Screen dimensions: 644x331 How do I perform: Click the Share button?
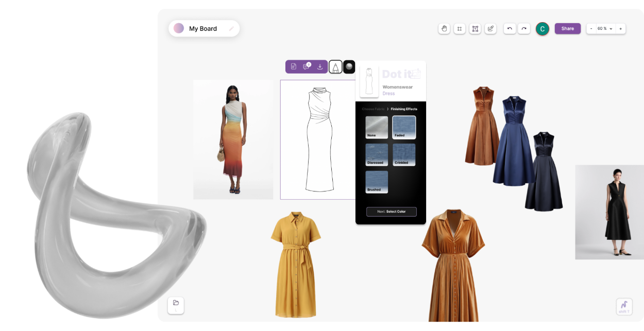[567, 29]
